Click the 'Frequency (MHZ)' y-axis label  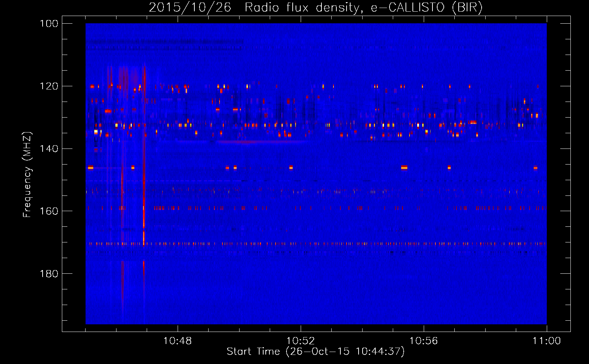pos(27,174)
